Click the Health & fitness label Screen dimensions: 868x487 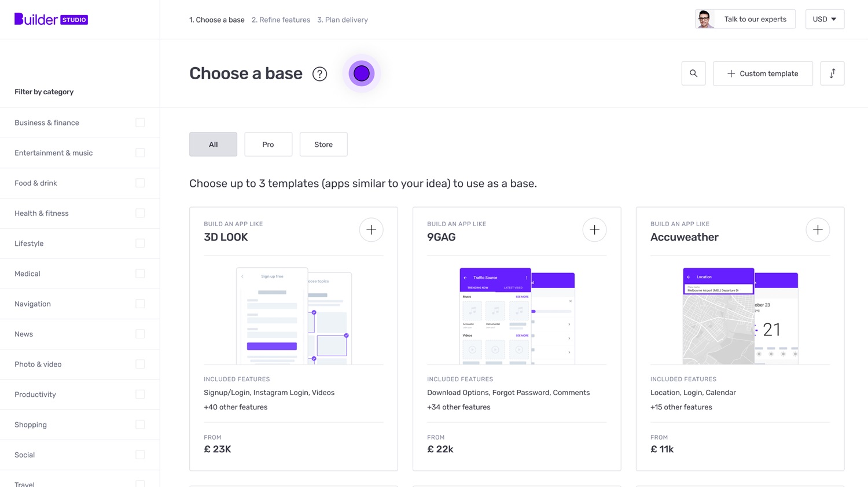click(42, 213)
